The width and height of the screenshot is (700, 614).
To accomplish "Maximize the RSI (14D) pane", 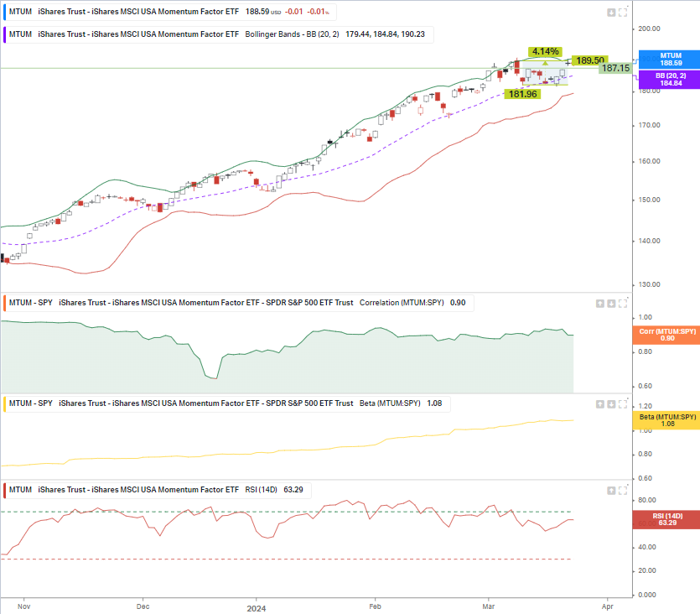I will point(623,491).
